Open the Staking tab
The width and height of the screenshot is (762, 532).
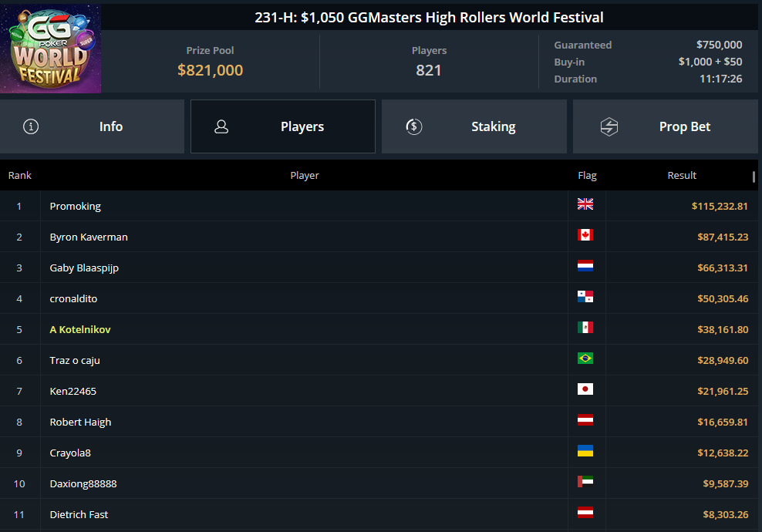point(474,126)
